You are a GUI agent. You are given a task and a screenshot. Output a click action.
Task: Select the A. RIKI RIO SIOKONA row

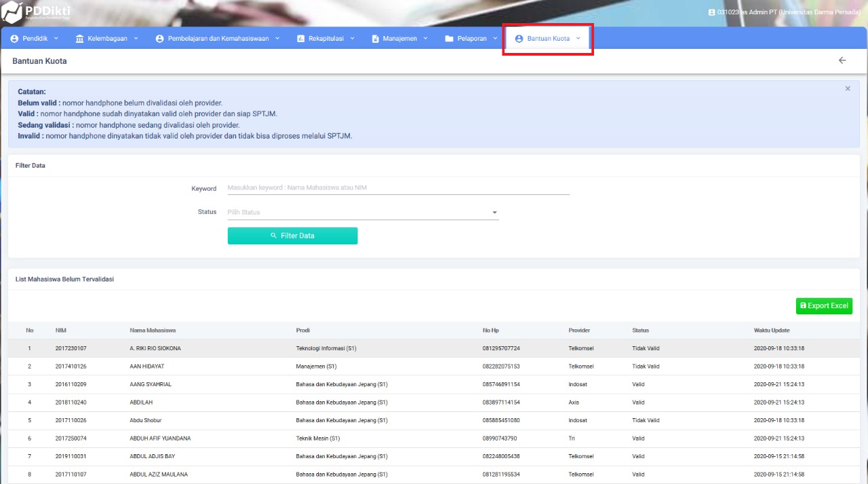[x=434, y=348]
